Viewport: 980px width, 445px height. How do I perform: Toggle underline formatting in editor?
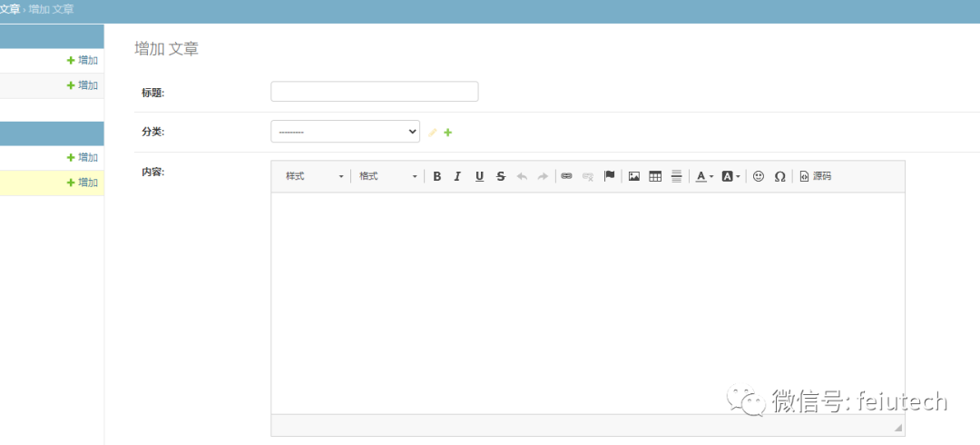pos(479,176)
